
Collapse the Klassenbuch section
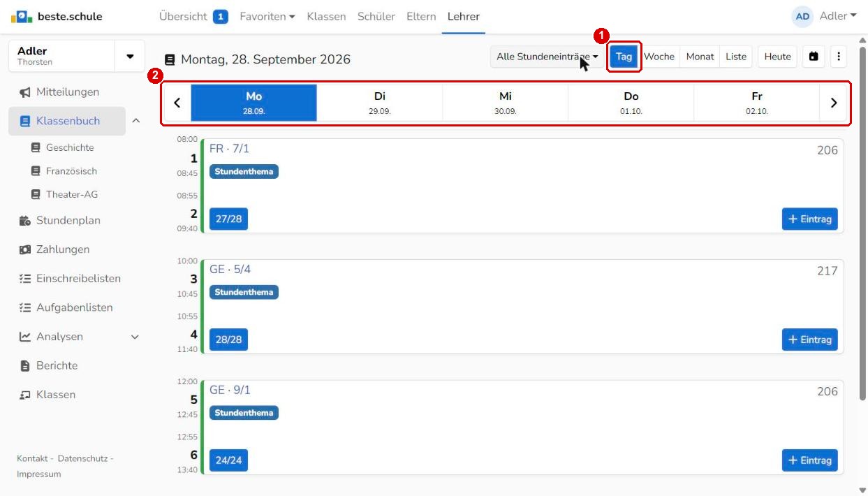pos(135,121)
